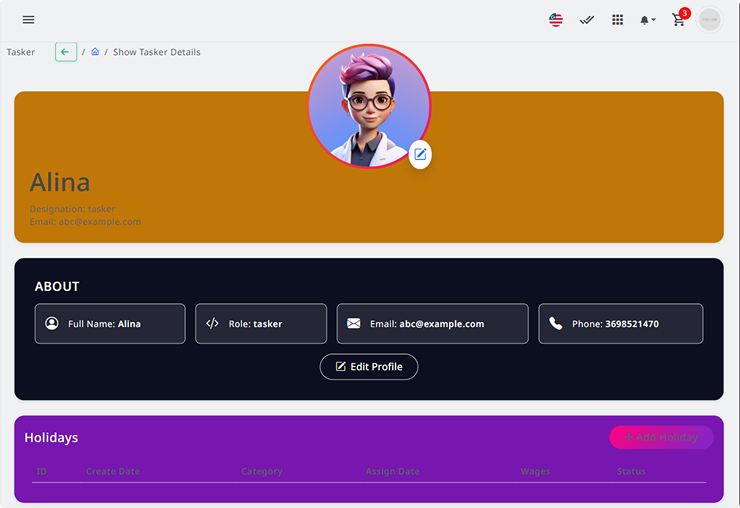Click the Alina profile picture

click(368, 105)
